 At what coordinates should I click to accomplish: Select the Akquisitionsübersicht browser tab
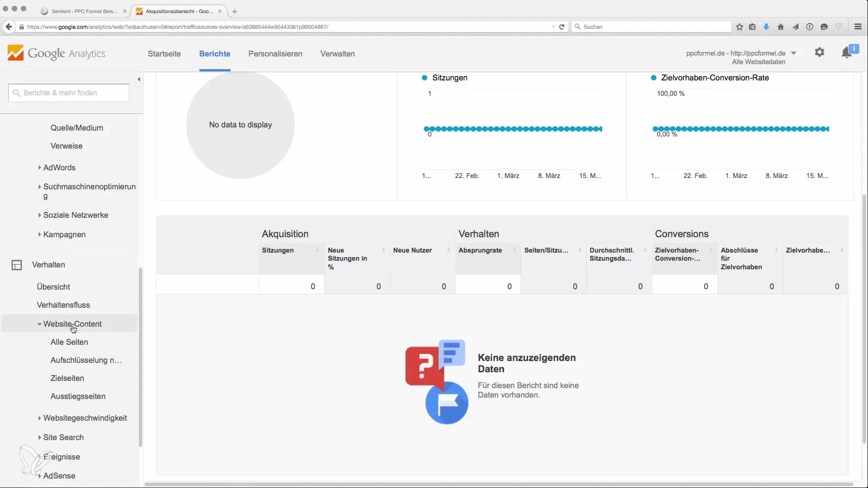tap(179, 11)
